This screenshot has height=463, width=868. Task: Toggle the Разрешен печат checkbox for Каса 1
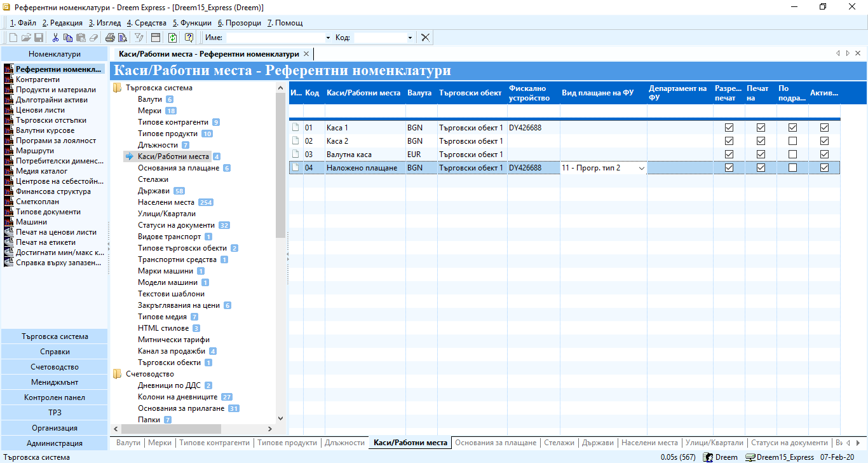(x=729, y=128)
